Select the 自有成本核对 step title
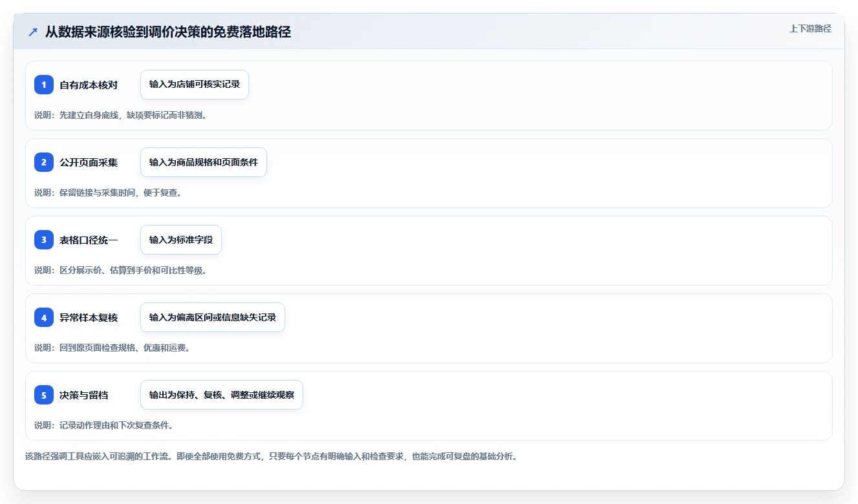Image resolution: width=858 pixels, height=504 pixels. point(89,85)
